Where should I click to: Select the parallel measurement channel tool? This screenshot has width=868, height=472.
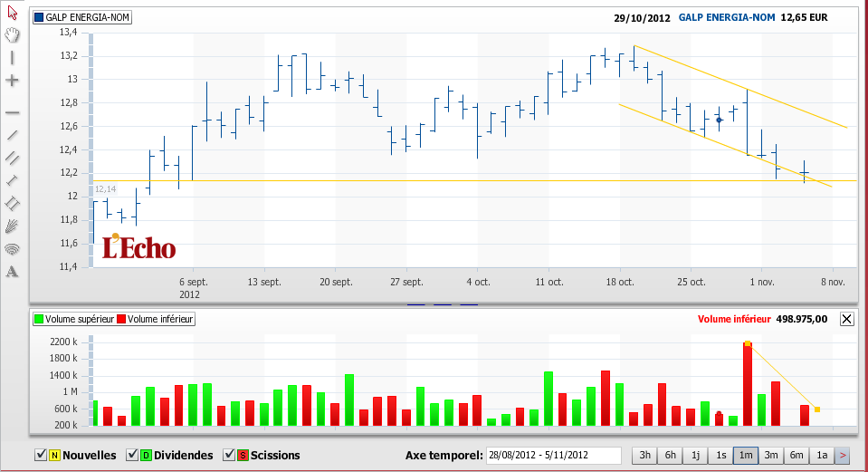12,203
